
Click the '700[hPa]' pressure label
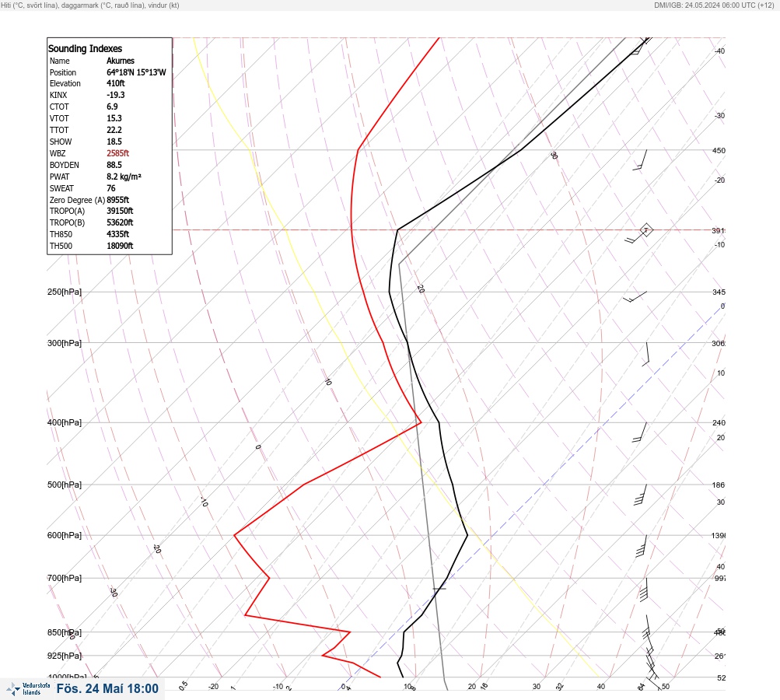coord(65,578)
